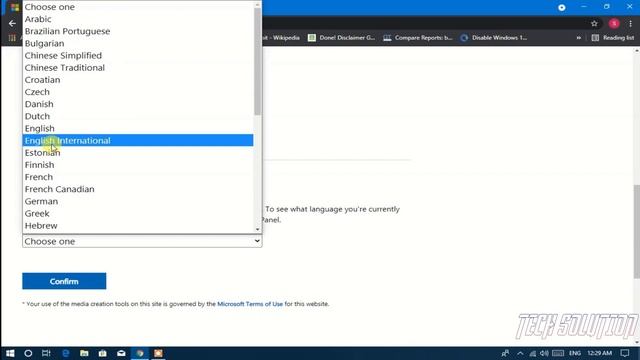Click the language list down scroll arrow
Viewport: 640px width, 360px height.
point(257,229)
